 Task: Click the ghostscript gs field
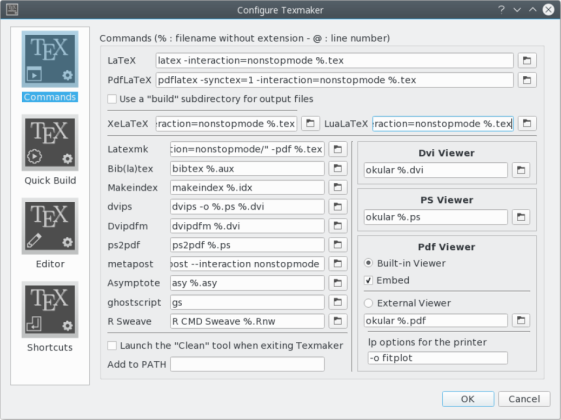click(x=247, y=302)
